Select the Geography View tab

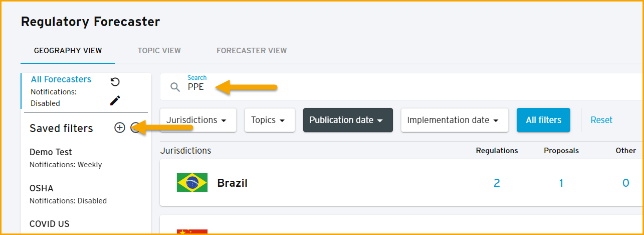coord(68,51)
